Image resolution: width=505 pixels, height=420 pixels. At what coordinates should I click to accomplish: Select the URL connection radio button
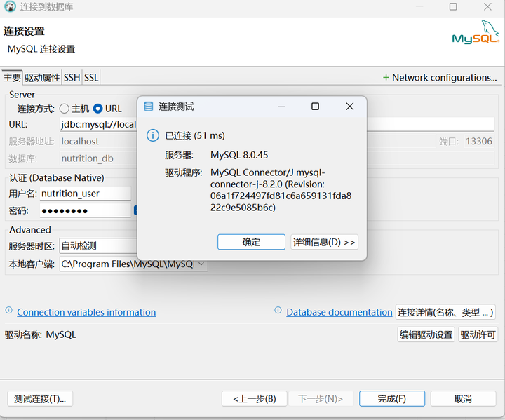[98, 109]
